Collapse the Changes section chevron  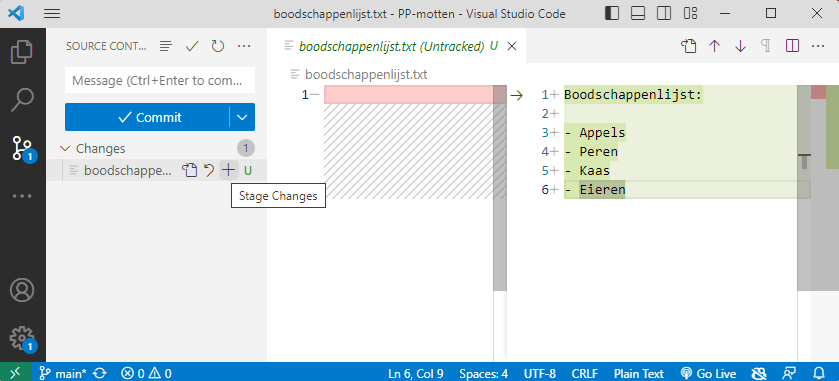pos(66,148)
